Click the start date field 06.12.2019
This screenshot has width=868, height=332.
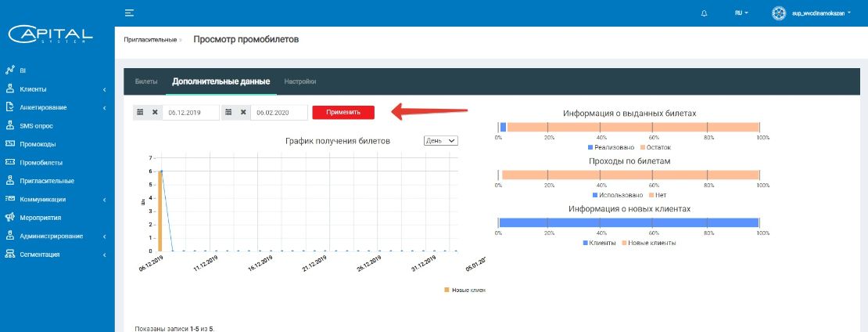click(x=191, y=112)
